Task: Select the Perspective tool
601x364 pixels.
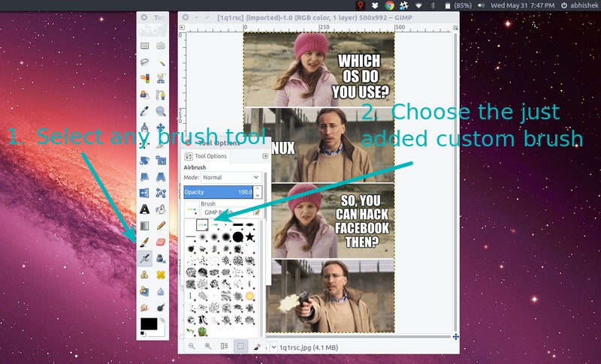Action: click(161, 177)
